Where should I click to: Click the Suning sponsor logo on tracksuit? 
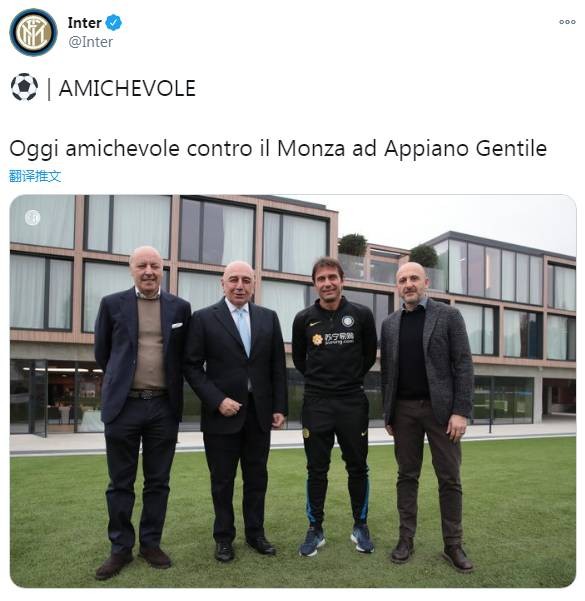(333, 339)
